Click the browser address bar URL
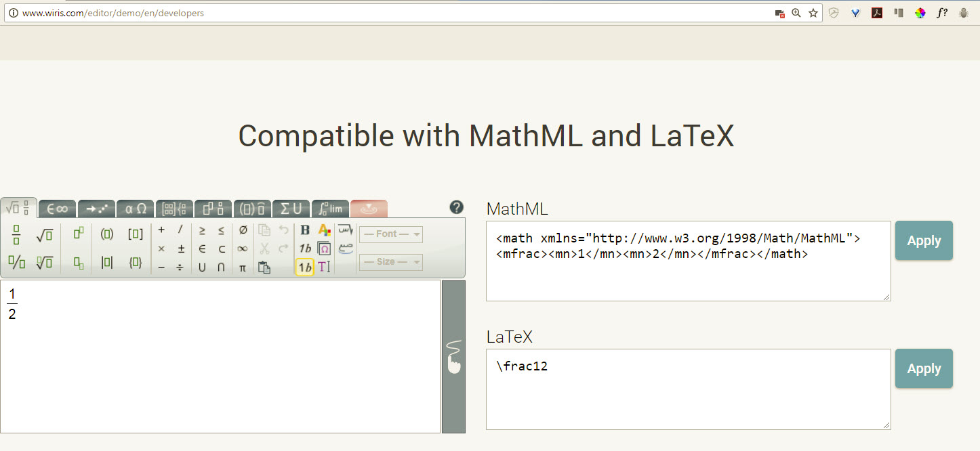Image resolution: width=980 pixels, height=451 pixels. click(x=113, y=13)
